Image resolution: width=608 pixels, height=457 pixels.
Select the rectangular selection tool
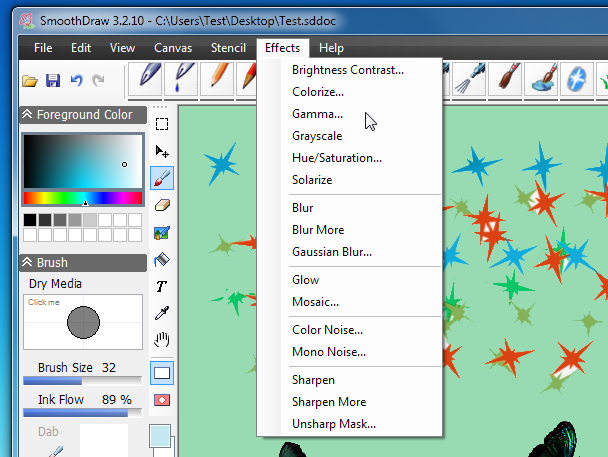pos(162,124)
